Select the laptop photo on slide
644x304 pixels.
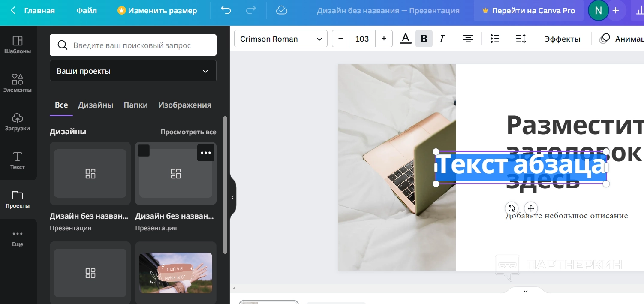coord(397,167)
